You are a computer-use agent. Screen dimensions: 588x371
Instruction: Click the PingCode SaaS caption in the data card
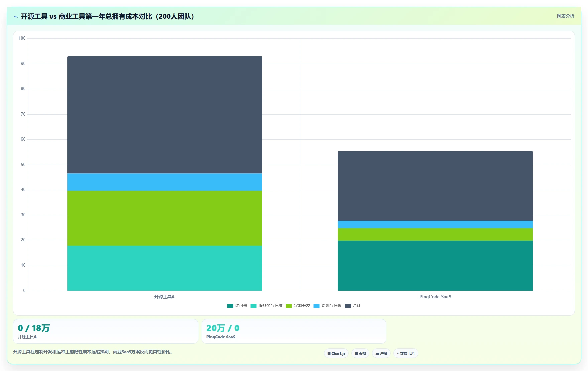tap(221, 337)
